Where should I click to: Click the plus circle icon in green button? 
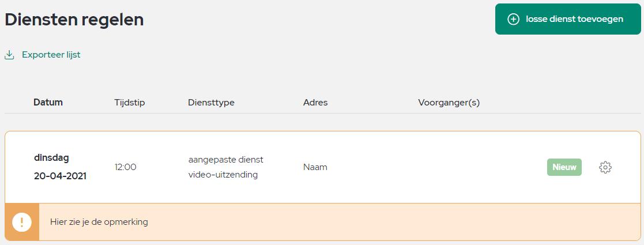pyautogui.click(x=513, y=19)
